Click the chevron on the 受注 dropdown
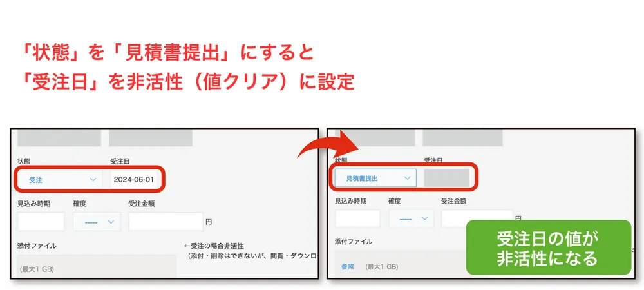This screenshot has width=644, height=290. click(93, 180)
